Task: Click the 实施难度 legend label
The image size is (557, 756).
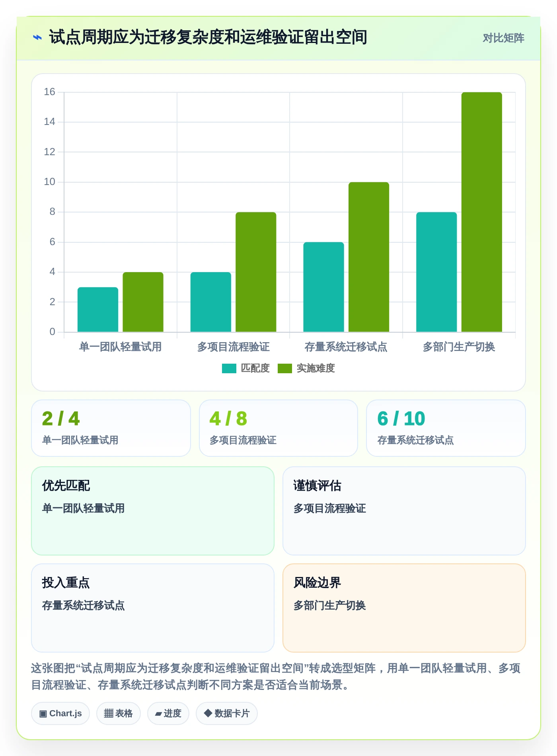Action: 316,368
